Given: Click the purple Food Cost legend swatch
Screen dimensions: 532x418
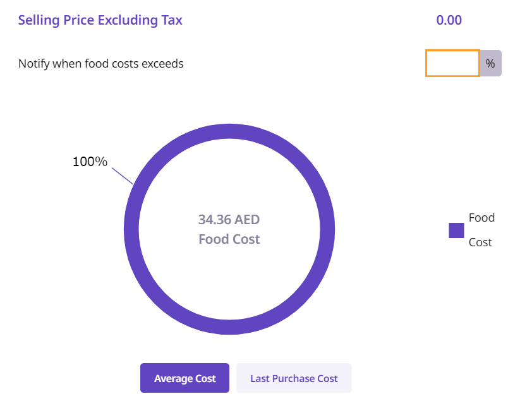Looking at the screenshot, I should click(456, 230).
